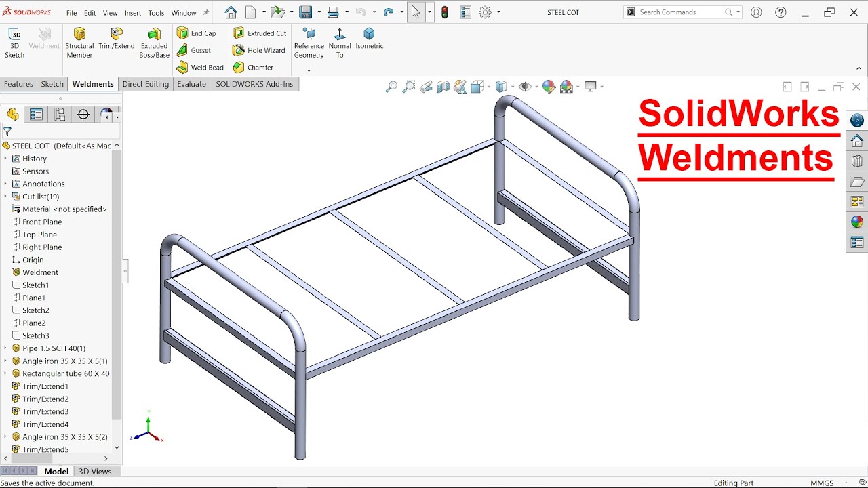Select the Structural Member tool
Viewport: 868px width, 488px height.
point(79,43)
